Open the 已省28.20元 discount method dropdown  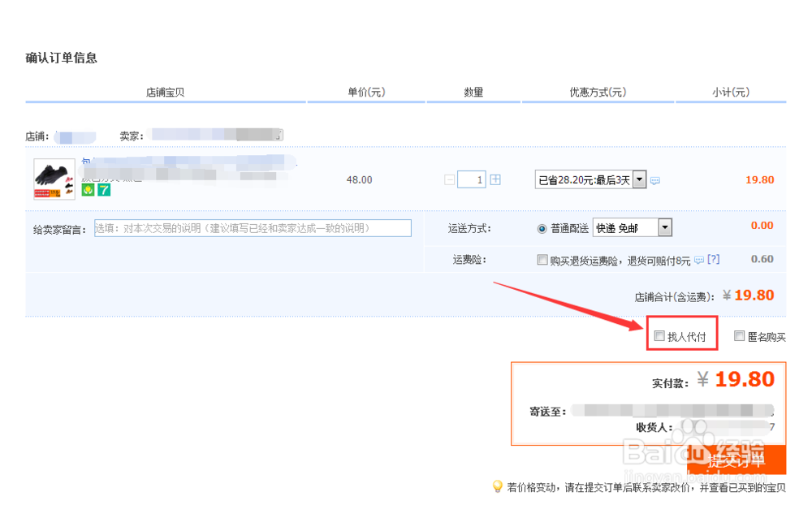[x=638, y=179]
